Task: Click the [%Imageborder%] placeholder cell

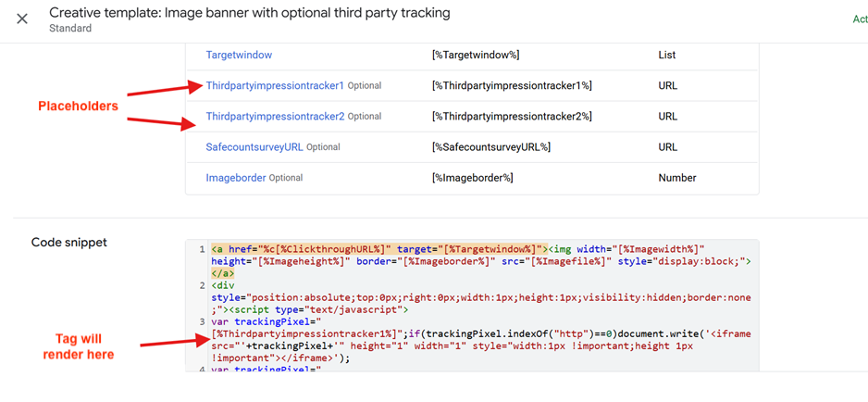Action: [472, 178]
